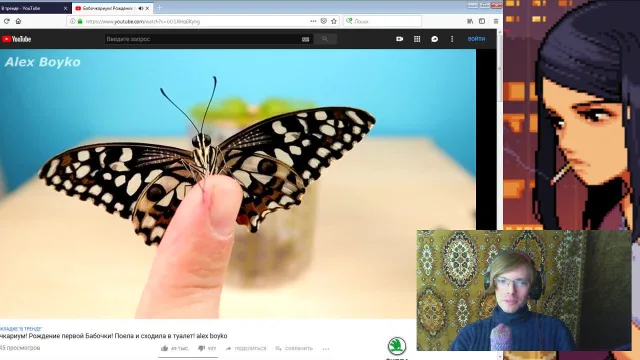Screen dimensions: 640x360
Task: Like the video with thumbs up
Action: point(164,348)
